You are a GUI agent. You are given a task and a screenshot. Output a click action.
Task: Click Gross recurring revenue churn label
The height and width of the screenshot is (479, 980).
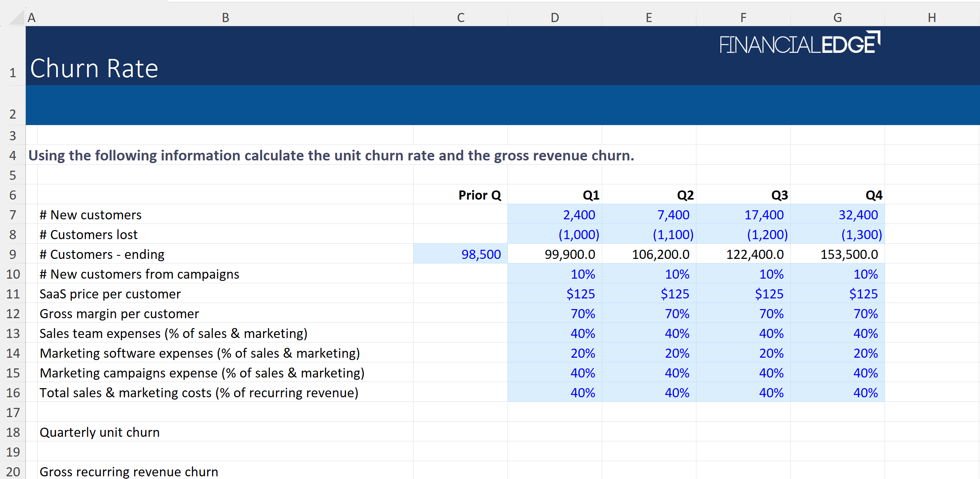point(128,472)
